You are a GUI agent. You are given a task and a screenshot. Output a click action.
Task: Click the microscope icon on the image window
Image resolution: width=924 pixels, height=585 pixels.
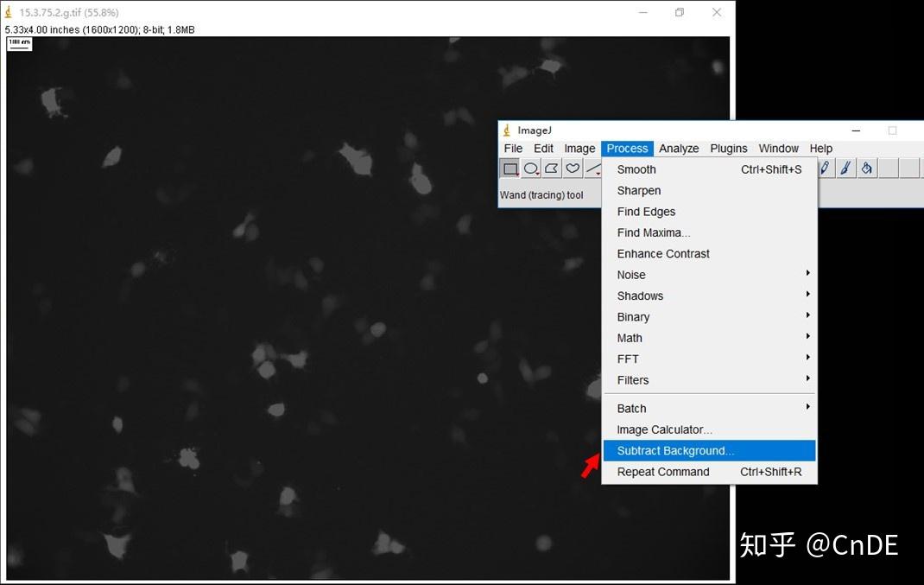pos(10,13)
